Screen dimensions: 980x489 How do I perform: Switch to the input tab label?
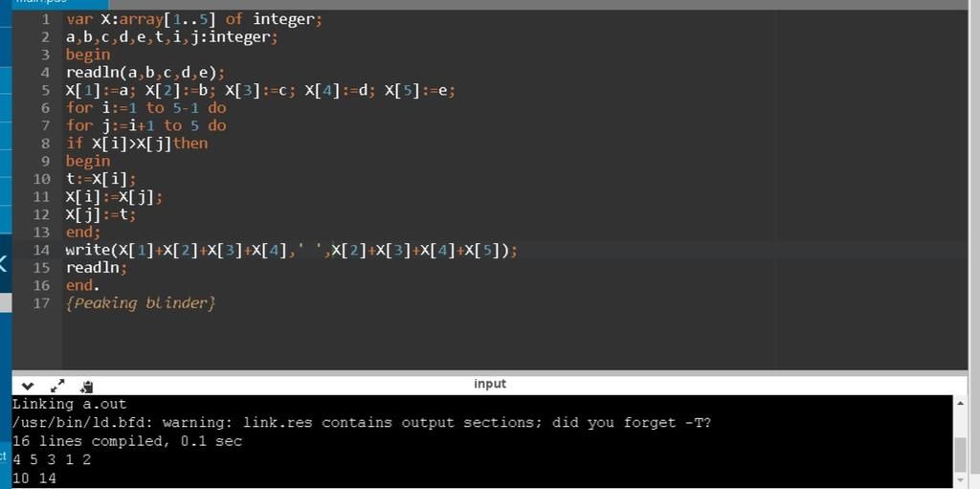tap(489, 384)
